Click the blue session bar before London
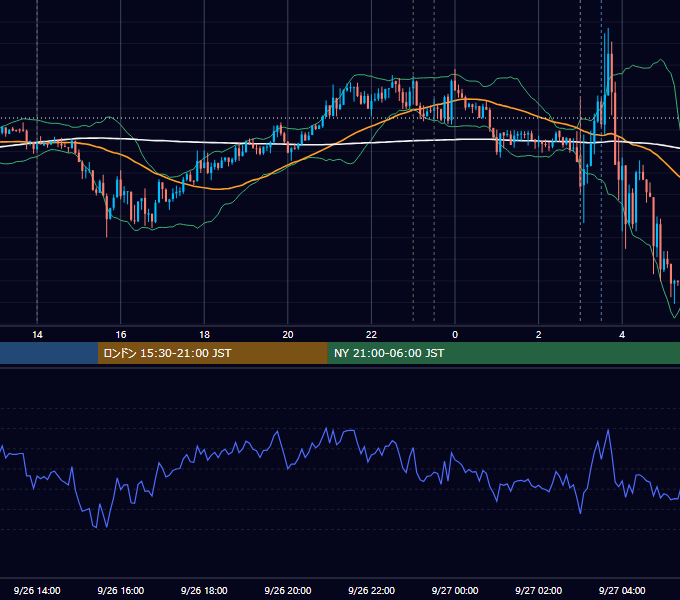This screenshot has width=680, height=600. [49, 353]
